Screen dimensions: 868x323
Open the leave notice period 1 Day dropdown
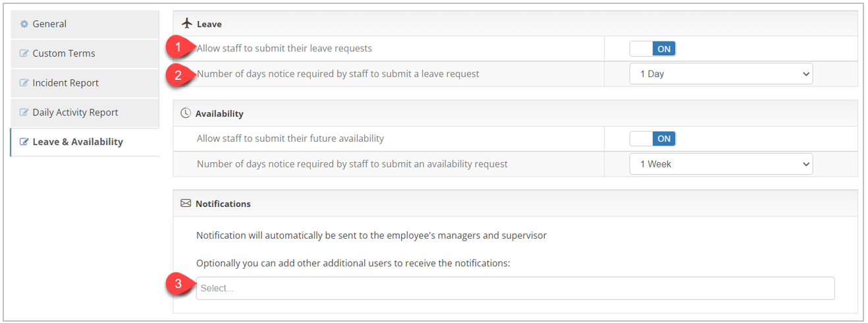pyautogui.click(x=721, y=74)
